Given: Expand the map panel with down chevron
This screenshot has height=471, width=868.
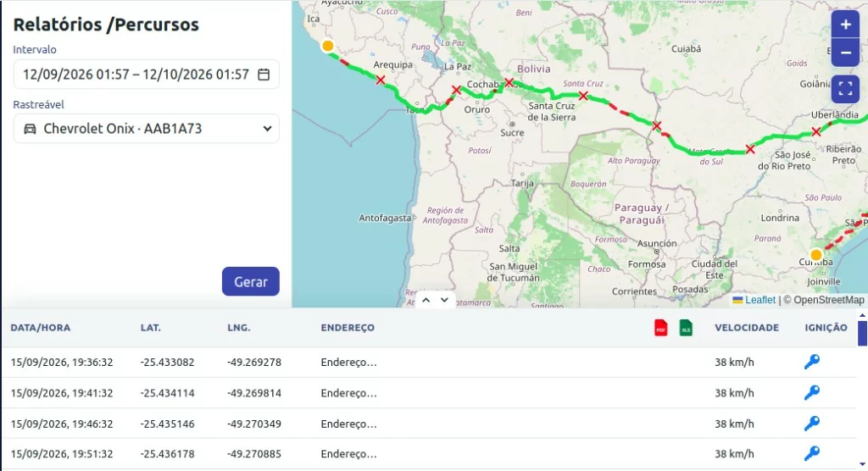Looking at the screenshot, I should pyautogui.click(x=444, y=300).
